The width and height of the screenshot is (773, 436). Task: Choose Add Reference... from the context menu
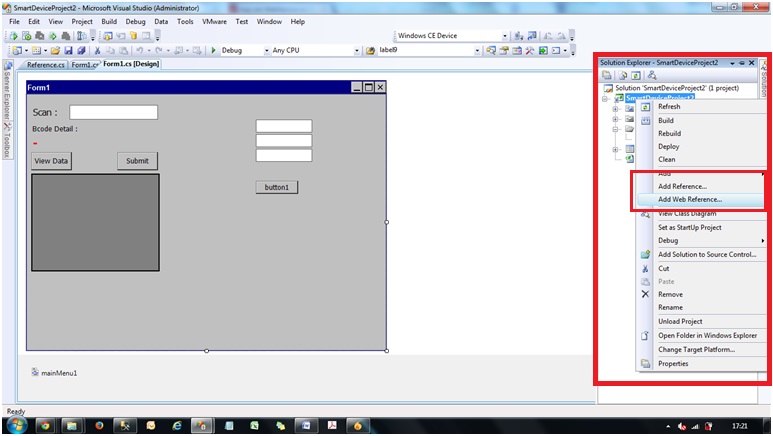pos(700,186)
